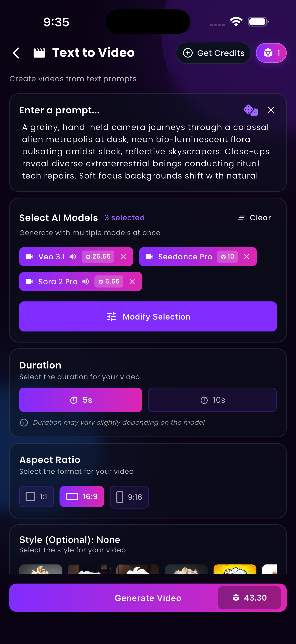
Task: Remove the Seedance Pro model
Action: pyautogui.click(x=247, y=256)
